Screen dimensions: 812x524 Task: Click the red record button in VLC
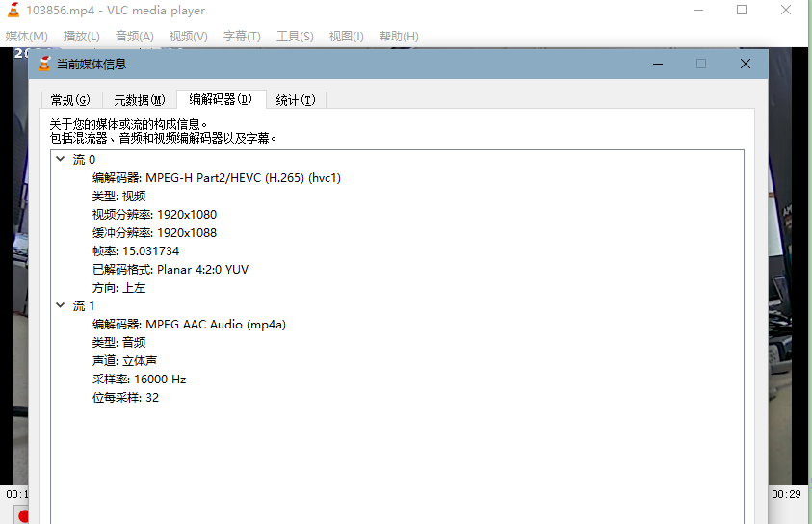pyautogui.click(x=23, y=516)
